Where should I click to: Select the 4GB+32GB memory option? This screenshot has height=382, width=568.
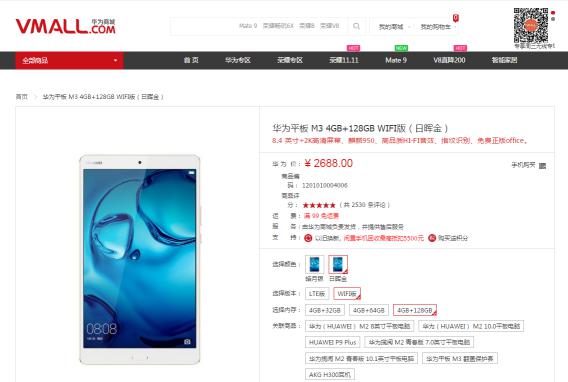(x=325, y=310)
